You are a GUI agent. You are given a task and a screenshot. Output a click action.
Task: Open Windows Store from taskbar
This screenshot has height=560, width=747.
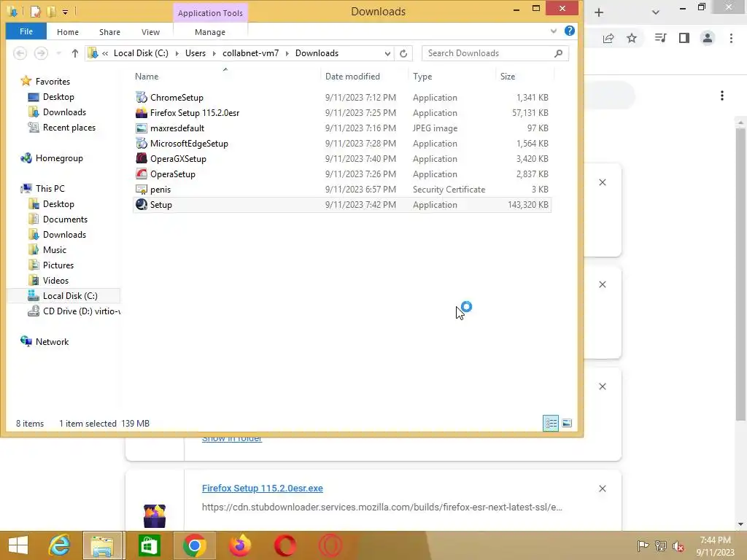point(149,545)
